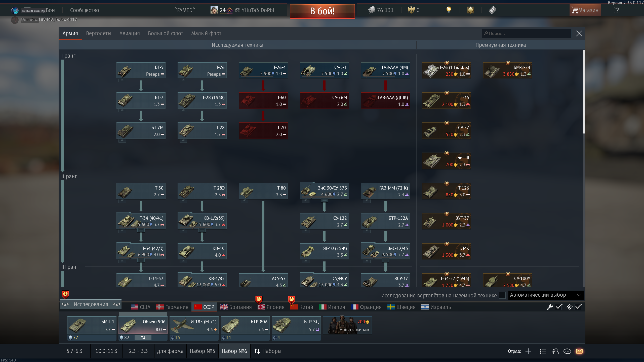Click swap arrows under Объект 906 crew
The image size is (644, 362).
tap(143, 338)
